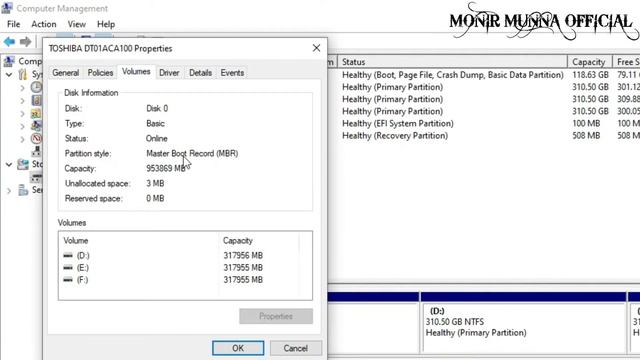This screenshot has width=640, height=360.
Task: Select the Services and Applications icon
Action: point(23,190)
